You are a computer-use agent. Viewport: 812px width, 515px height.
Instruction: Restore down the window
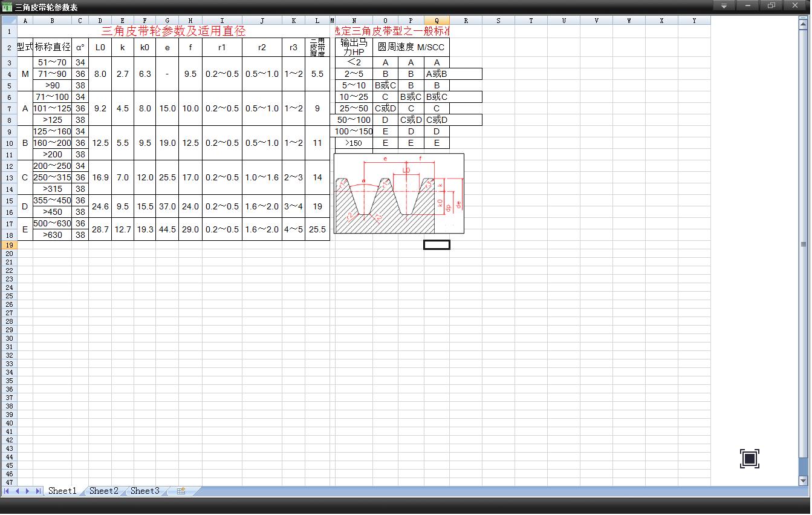[771, 5]
